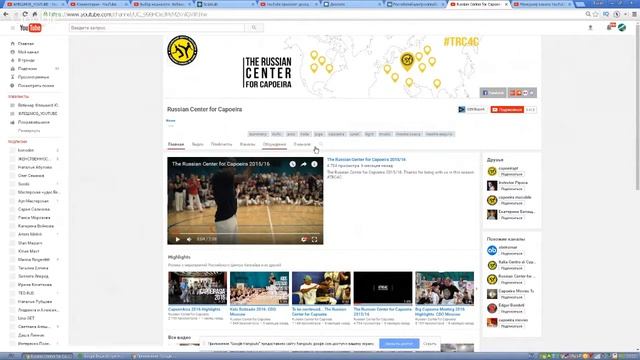Open the Big Capoeira Meeting 2016 thumbnail
Image resolution: width=640 pixels, height=360 pixels.
444,288
